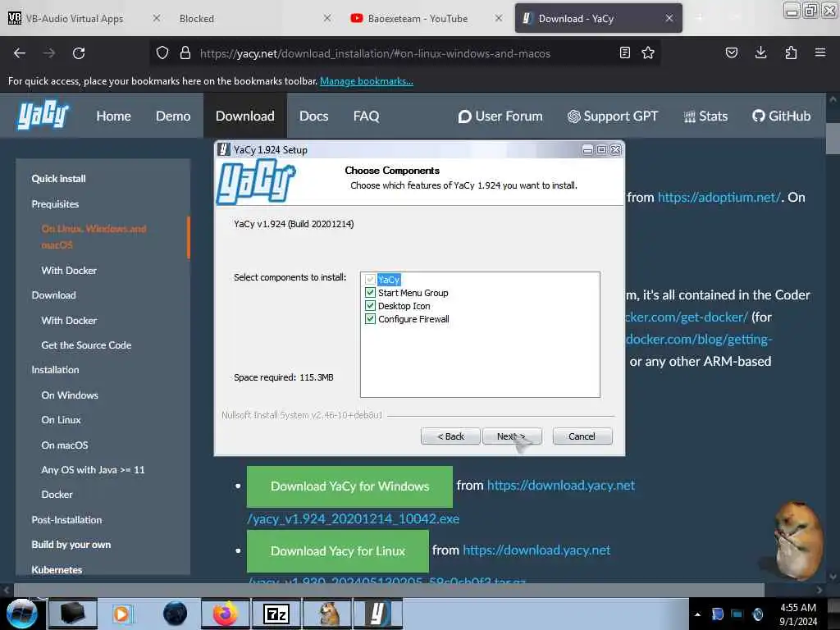The height and width of the screenshot is (630, 840).
Task: Open the shield tracking protection icon
Action: point(162,53)
